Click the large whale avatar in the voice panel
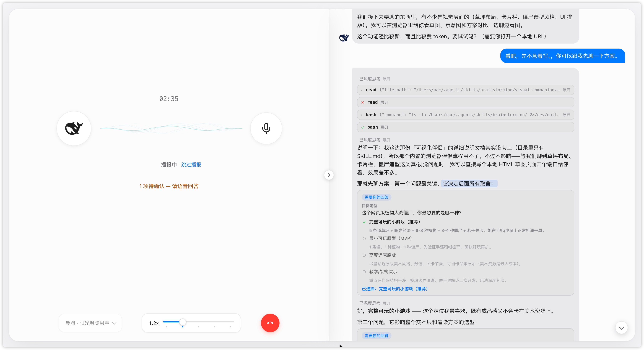This screenshot has width=644, height=350. point(74,128)
